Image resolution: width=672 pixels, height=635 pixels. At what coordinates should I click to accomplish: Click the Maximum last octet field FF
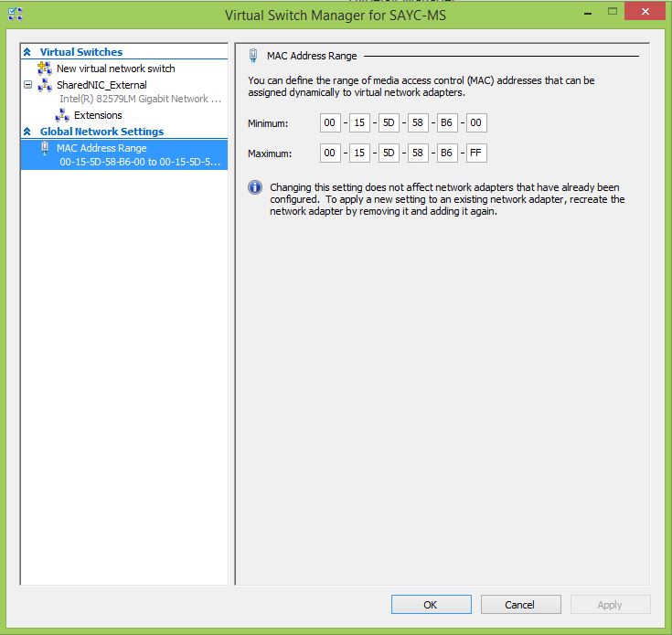[x=476, y=153]
